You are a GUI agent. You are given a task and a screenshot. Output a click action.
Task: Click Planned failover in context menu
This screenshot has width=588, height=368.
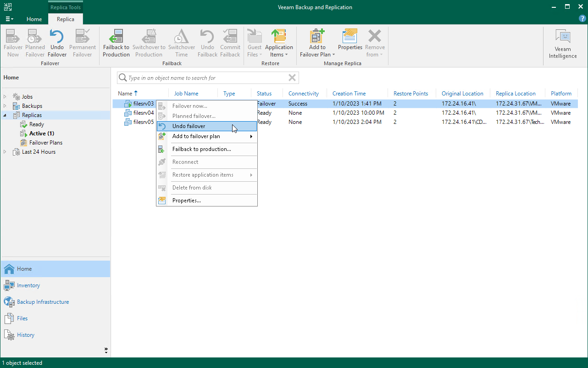click(207, 116)
